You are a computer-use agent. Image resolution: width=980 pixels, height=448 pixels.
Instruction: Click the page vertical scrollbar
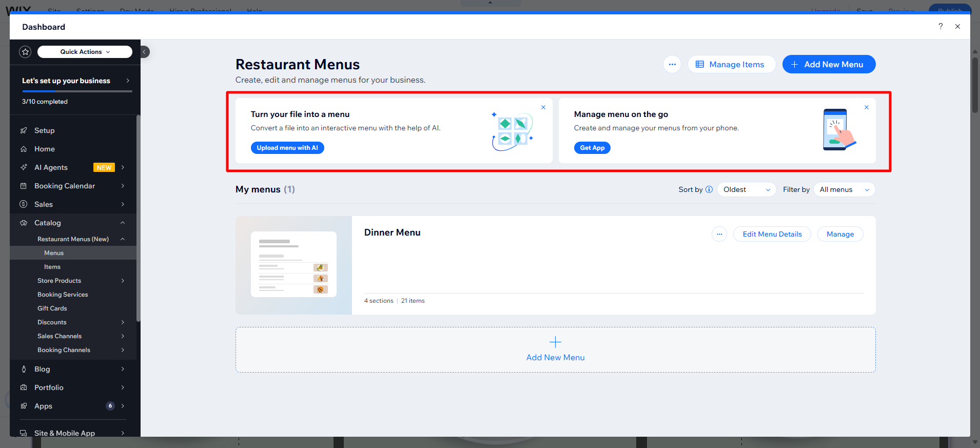[x=975, y=85]
